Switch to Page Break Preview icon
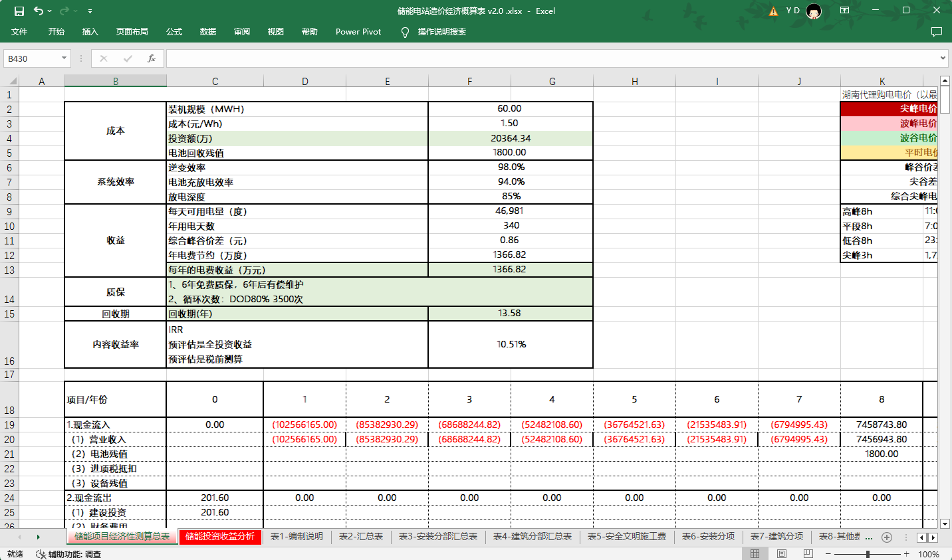This screenshot has width=952, height=560. (808, 554)
